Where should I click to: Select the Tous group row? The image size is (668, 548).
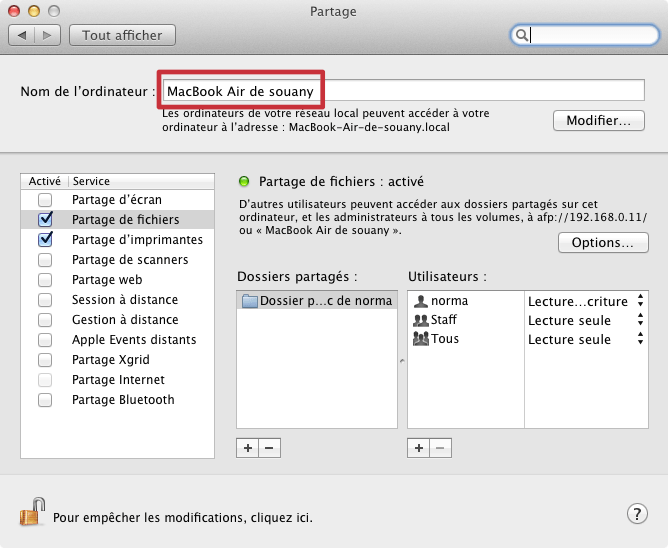(466, 339)
